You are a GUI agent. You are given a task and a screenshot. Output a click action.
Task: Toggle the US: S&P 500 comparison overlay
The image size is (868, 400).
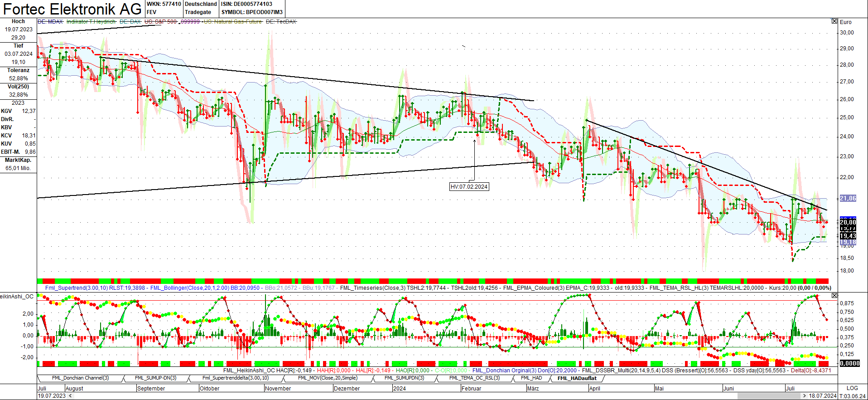point(160,22)
